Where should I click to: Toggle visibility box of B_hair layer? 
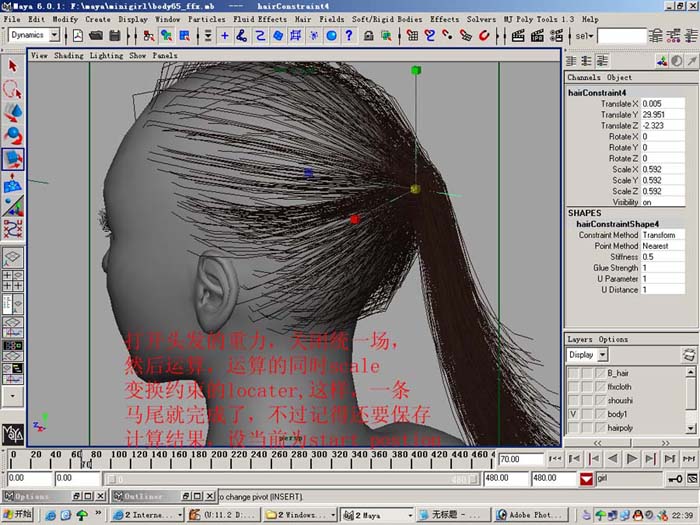coord(573,373)
